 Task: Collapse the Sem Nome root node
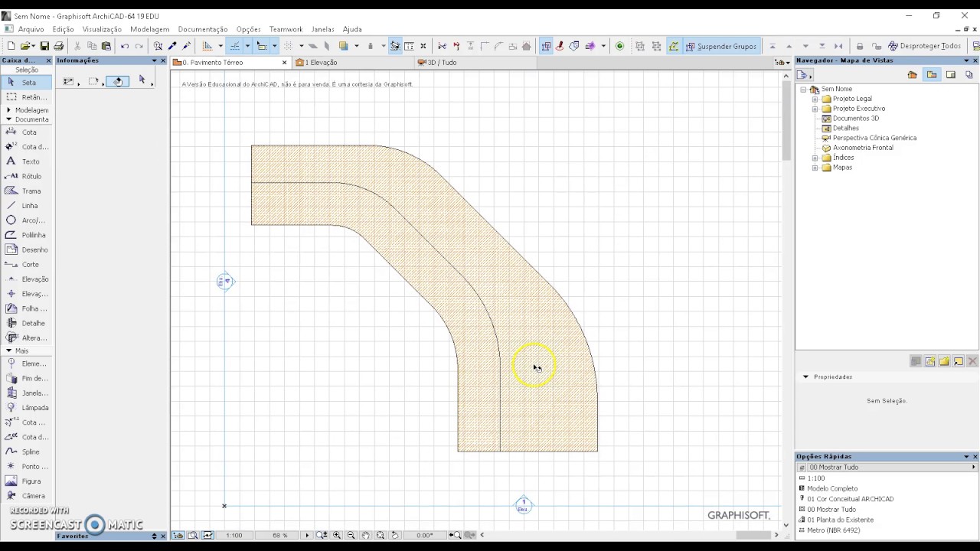pos(804,90)
